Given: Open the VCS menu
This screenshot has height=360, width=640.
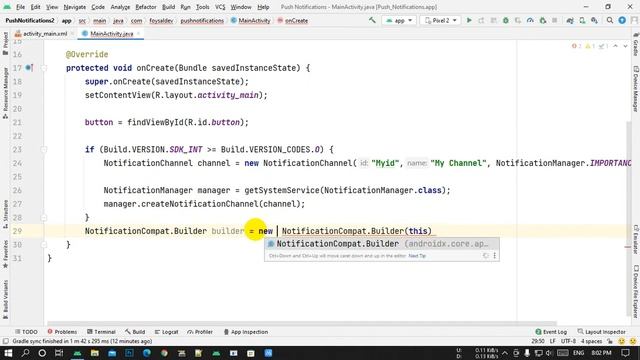Looking at the screenshot, I should pyautogui.click(x=220, y=7).
